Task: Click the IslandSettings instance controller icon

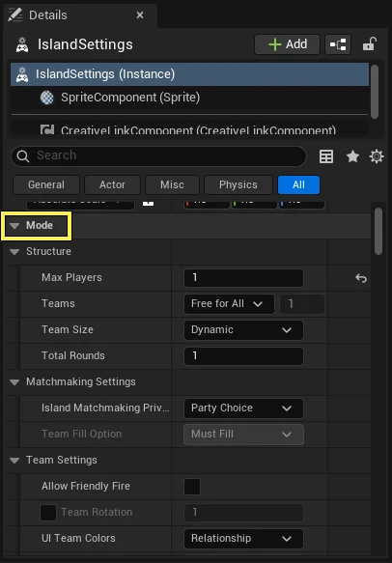Action: pos(22,74)
